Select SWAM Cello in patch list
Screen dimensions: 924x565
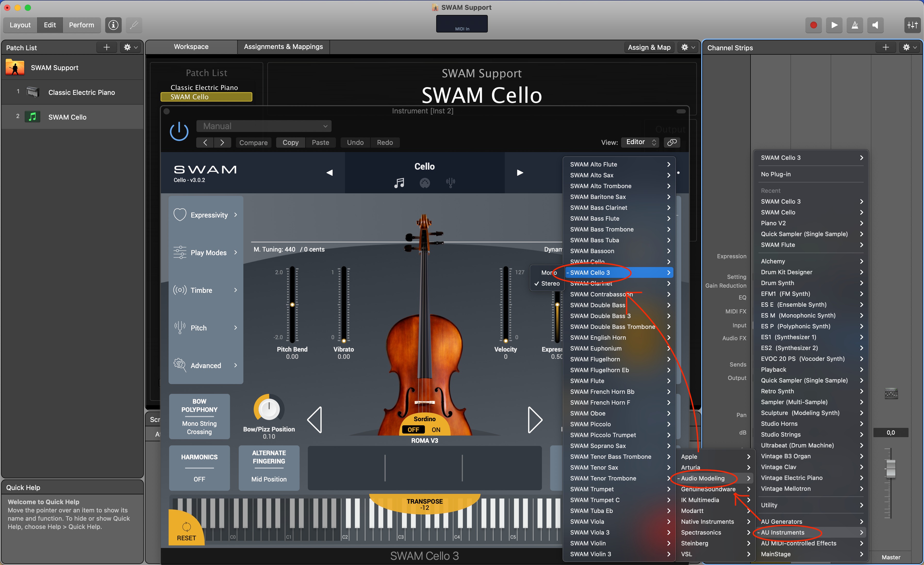pyautogui.click(x=72, y=117)
